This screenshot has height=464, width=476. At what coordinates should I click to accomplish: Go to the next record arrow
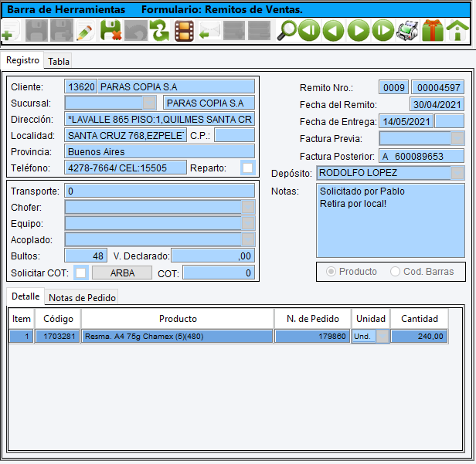click(359, 31)
